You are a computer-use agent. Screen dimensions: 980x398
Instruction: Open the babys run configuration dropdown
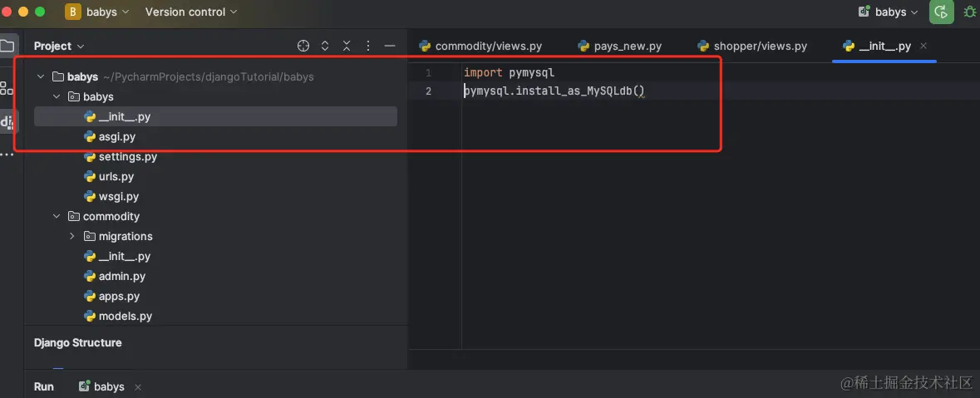pos(888,12)
